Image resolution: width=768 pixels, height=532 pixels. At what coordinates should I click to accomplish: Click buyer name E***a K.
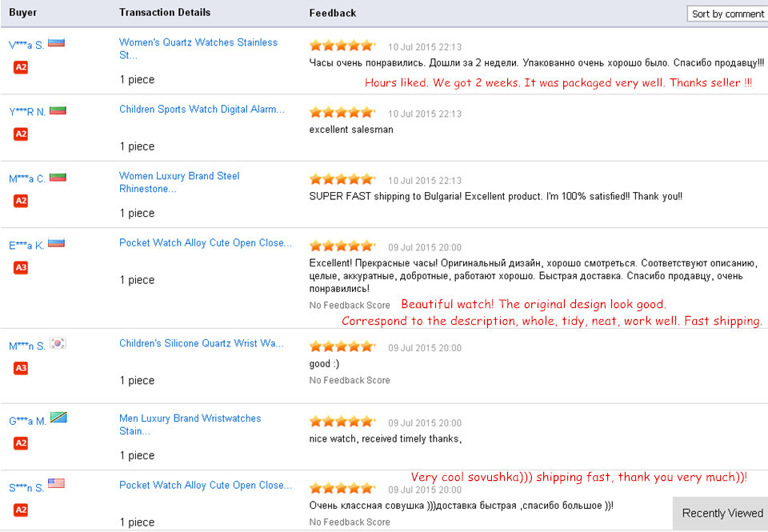coord(26,246)
